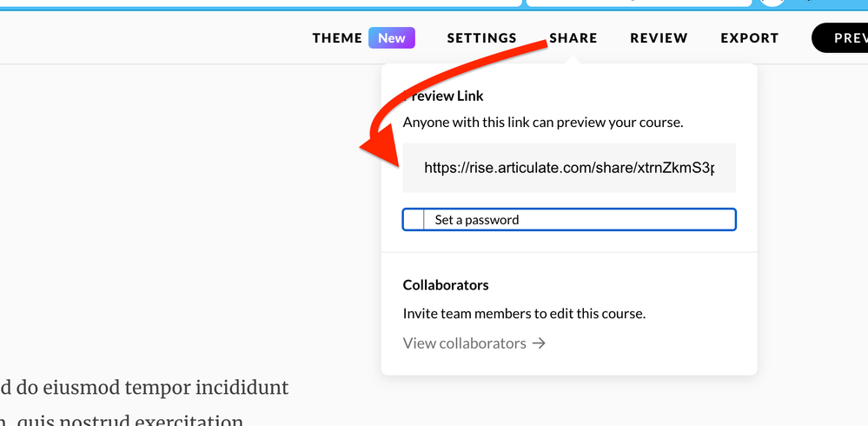Click the purple New badge
868x426 pixels.
(392, 38)
